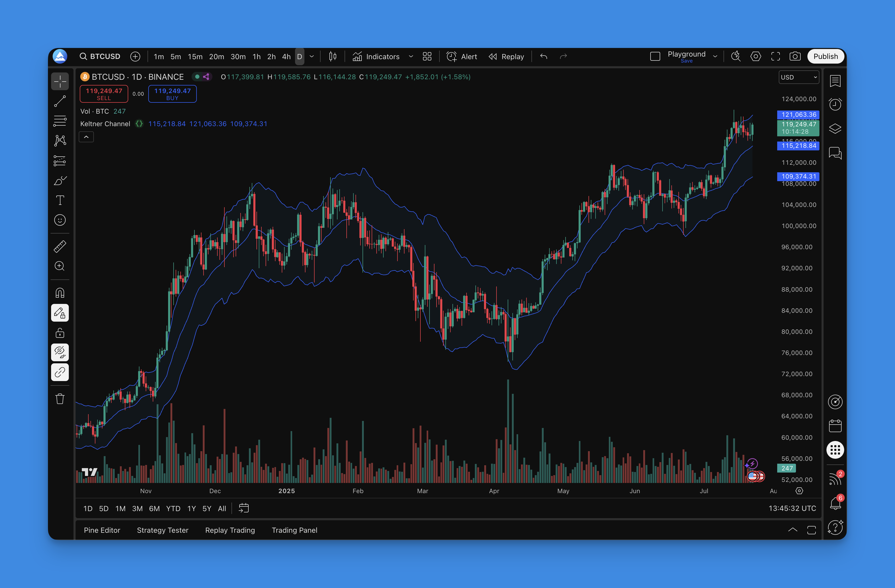This screenshot has width=895, height=588.
Task: Activate the zoom in tool
Action: pos(60,266)
